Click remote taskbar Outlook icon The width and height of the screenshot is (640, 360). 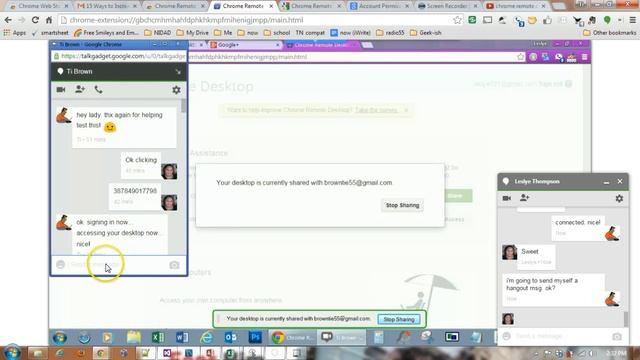(231, 337)
